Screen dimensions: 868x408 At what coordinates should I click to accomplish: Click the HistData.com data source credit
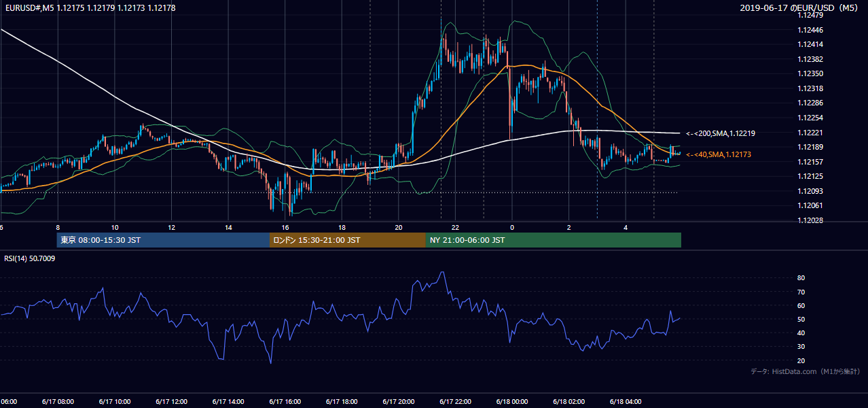point(806,371)
